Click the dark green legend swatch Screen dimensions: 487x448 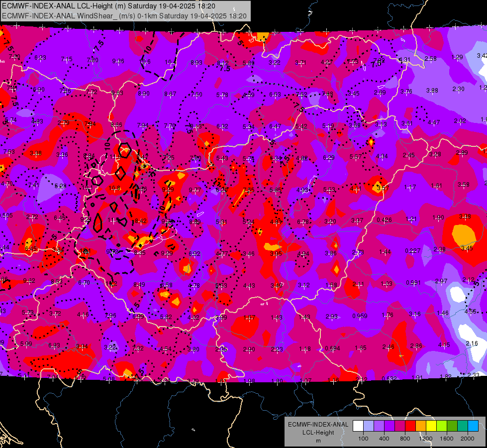pyautogui.click(x=452, y=426)
